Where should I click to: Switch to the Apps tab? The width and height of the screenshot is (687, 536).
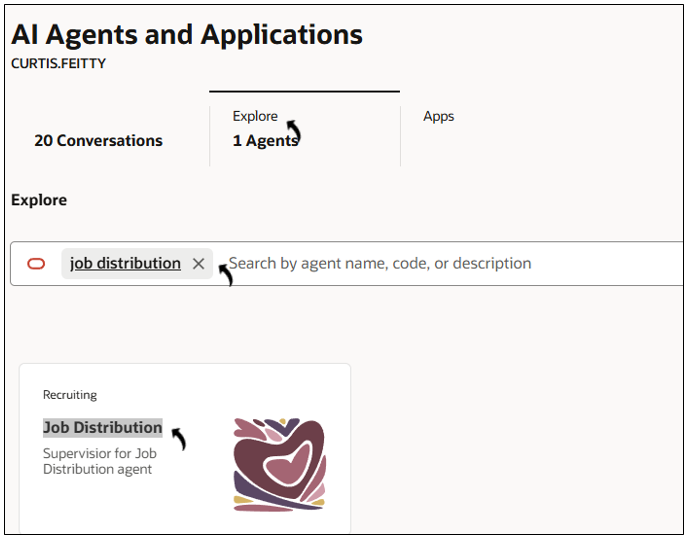(439, 116)
